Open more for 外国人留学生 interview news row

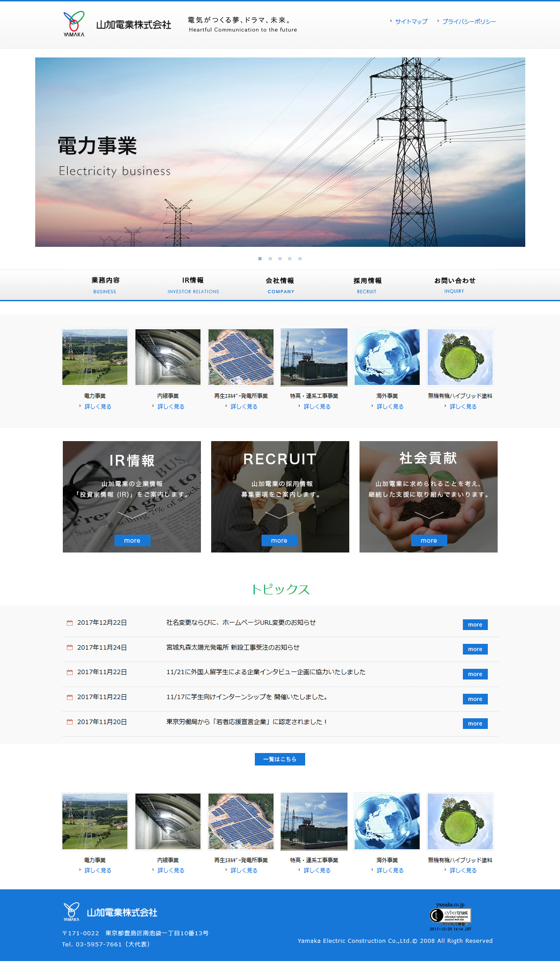[x=475, y=674]
